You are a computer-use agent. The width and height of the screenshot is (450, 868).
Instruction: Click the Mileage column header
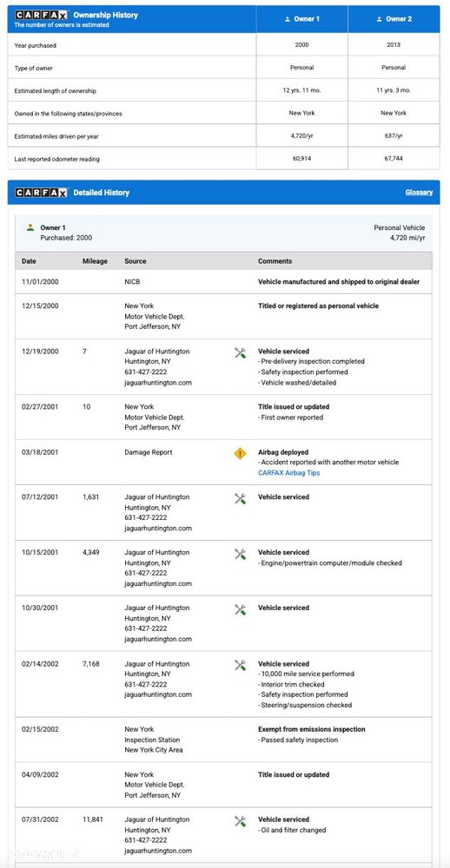click(x=95, y=260)
